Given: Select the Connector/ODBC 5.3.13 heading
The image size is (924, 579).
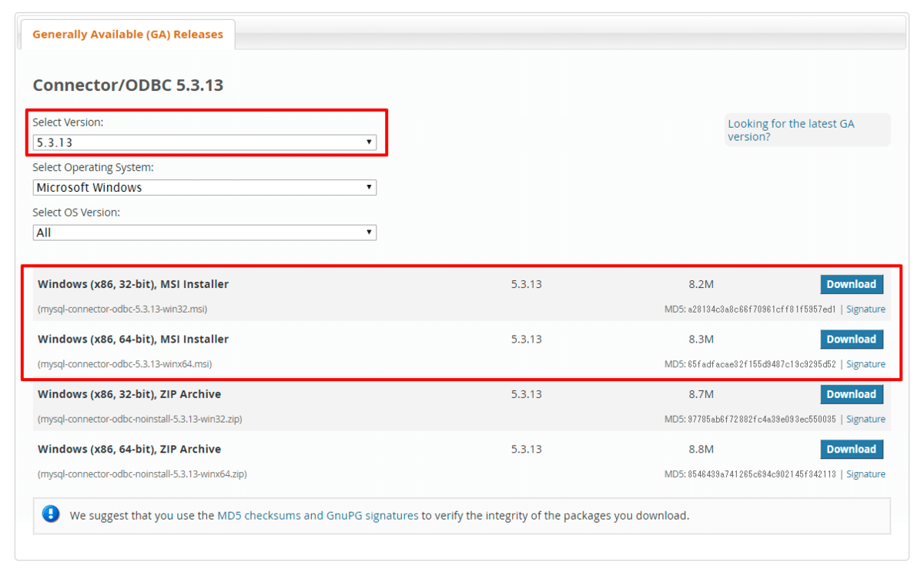Looking at the screenshot, I should 128,85.
